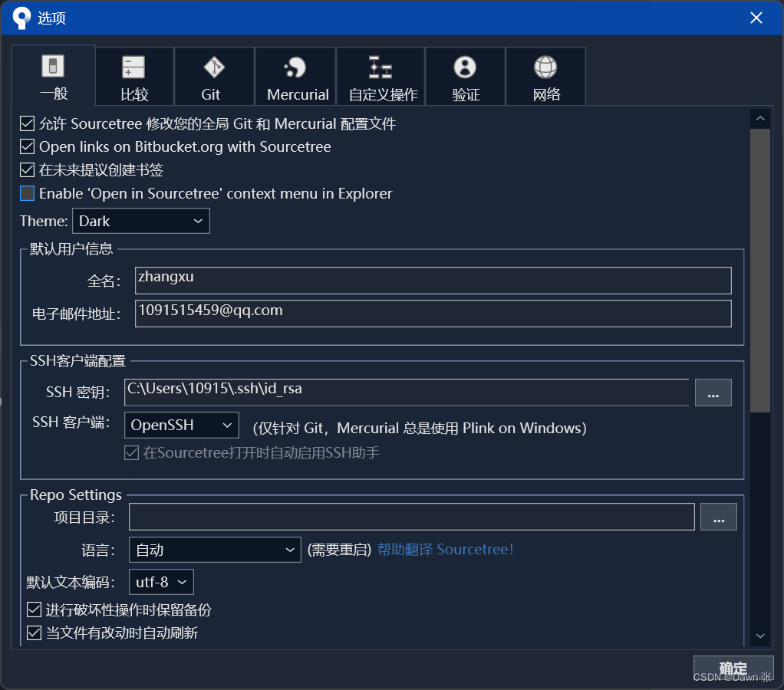This screenshot has width=784, height=690.
Task: Click the 项目目录 browse ellipsis button
Action: pos(718,516)
